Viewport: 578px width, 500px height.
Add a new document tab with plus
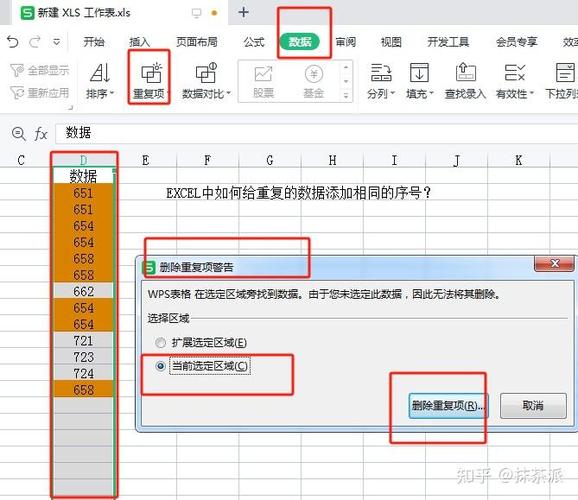click(x=243, y=13)
